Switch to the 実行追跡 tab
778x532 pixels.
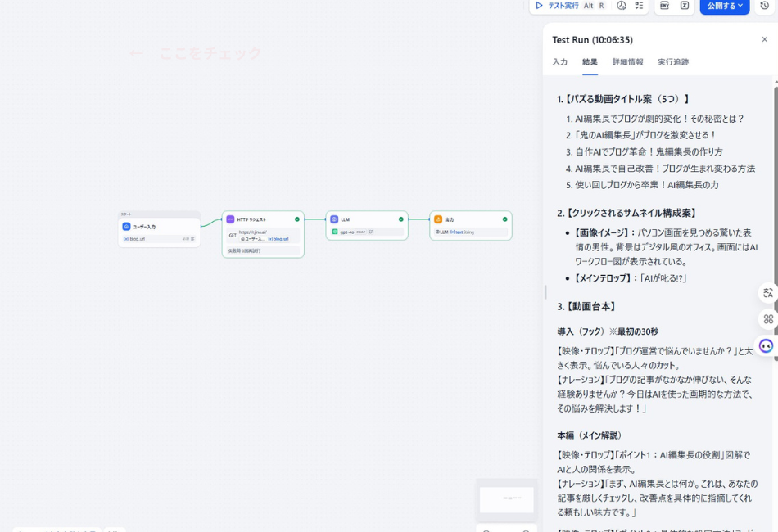click(672, 61)
